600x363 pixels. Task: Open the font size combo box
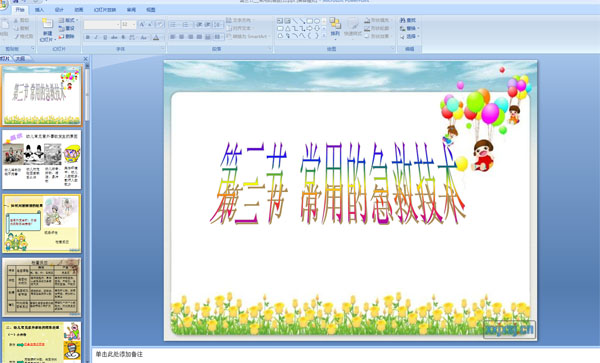(128, 25)
